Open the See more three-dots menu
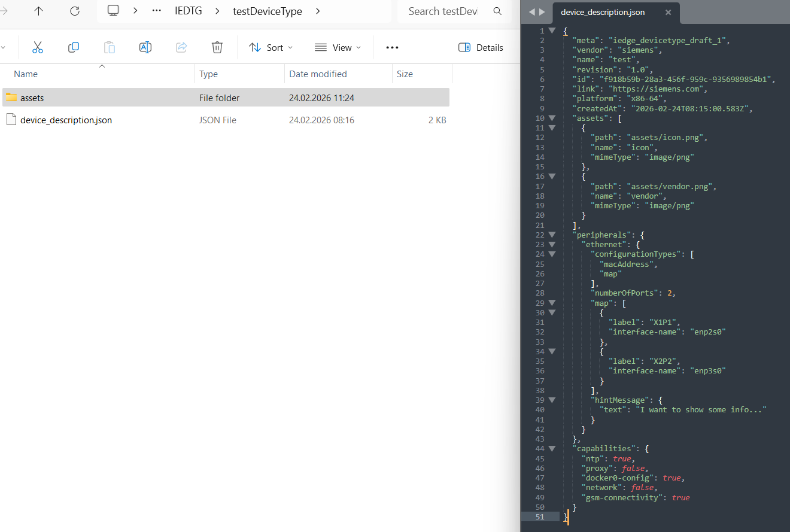The height and width of the screenshot is (532, 790). point(392,47)
